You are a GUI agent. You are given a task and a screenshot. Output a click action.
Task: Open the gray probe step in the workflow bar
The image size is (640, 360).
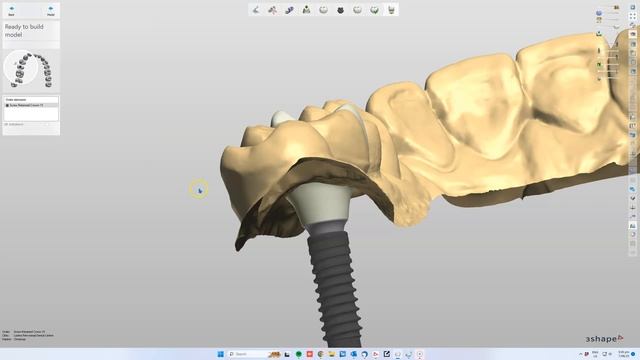tap(256, 10)
